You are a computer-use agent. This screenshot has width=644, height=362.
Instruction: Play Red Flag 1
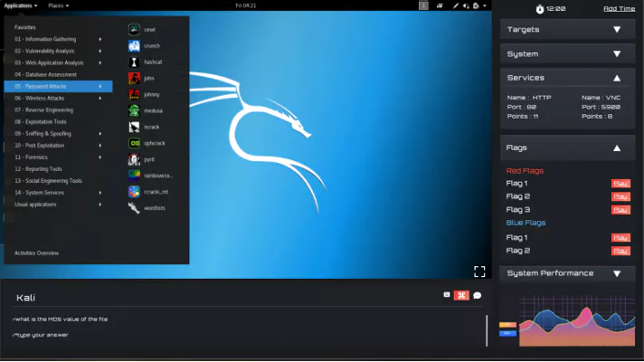(620, 184)
